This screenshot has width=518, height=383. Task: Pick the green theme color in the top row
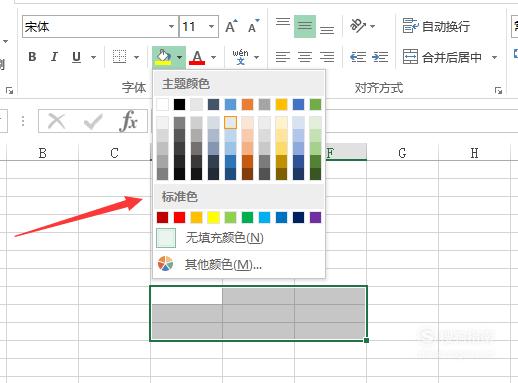point(315,104)
